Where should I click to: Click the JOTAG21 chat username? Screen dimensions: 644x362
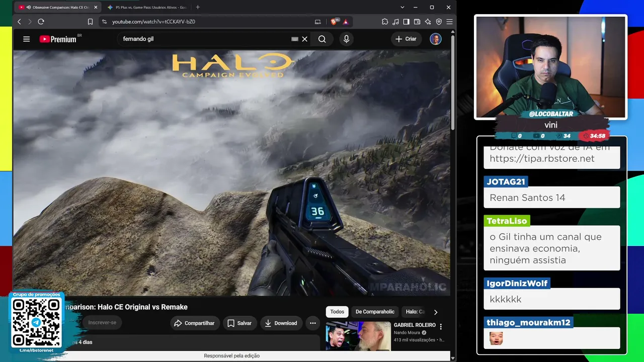click(506, 182)
